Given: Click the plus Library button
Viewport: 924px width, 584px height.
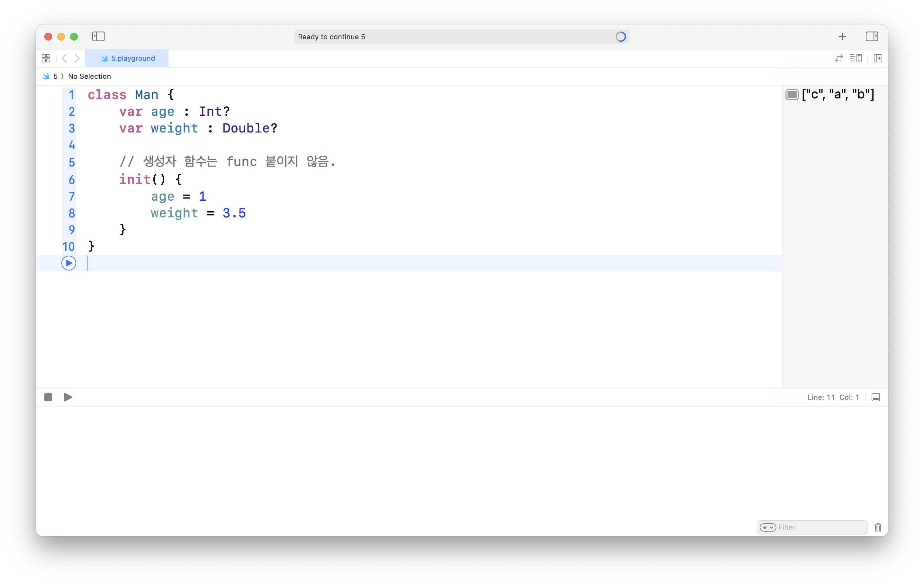Looking at the screenshot, I should (842, 37).
